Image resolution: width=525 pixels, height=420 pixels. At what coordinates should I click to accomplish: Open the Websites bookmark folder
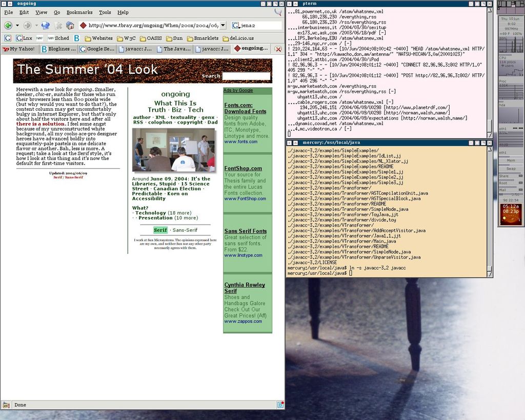(98, 38)
